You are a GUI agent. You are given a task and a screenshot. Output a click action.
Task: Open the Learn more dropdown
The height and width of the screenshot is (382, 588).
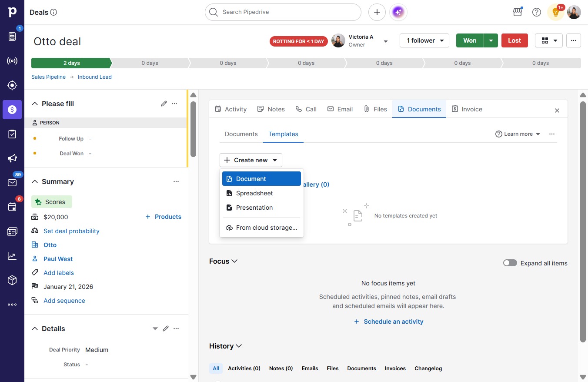tap(518, 134)
